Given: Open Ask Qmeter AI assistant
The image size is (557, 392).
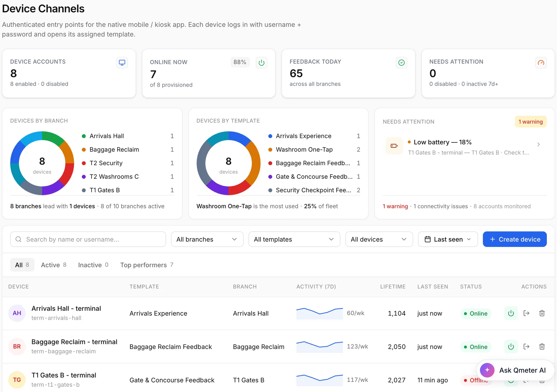Looking at the screenshot, I should pos(515,370).
